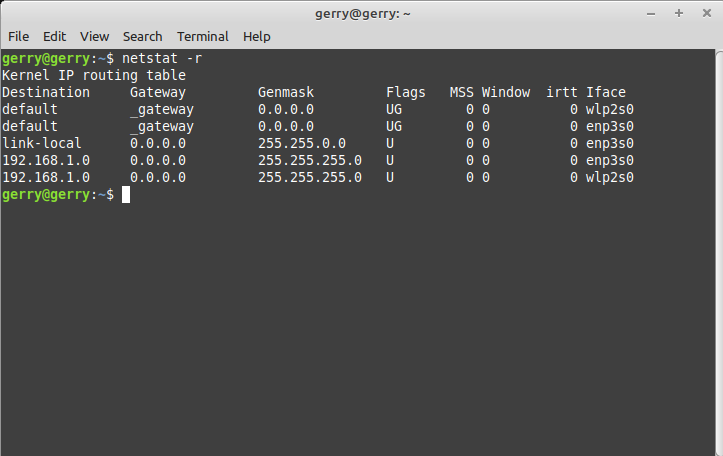Click the Destination column header
723x456 pixels.
tap(46, 93)
